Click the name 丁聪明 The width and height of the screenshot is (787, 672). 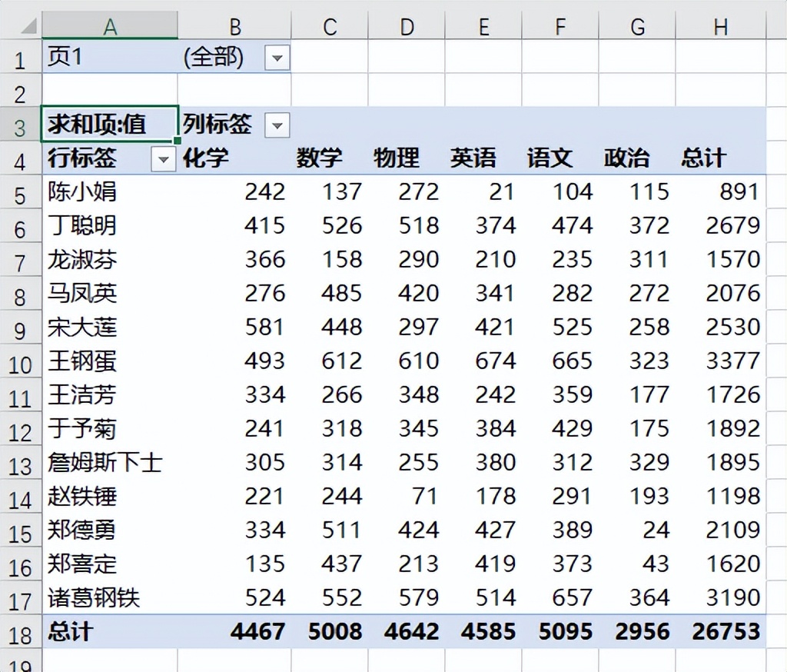click(82, 226)
